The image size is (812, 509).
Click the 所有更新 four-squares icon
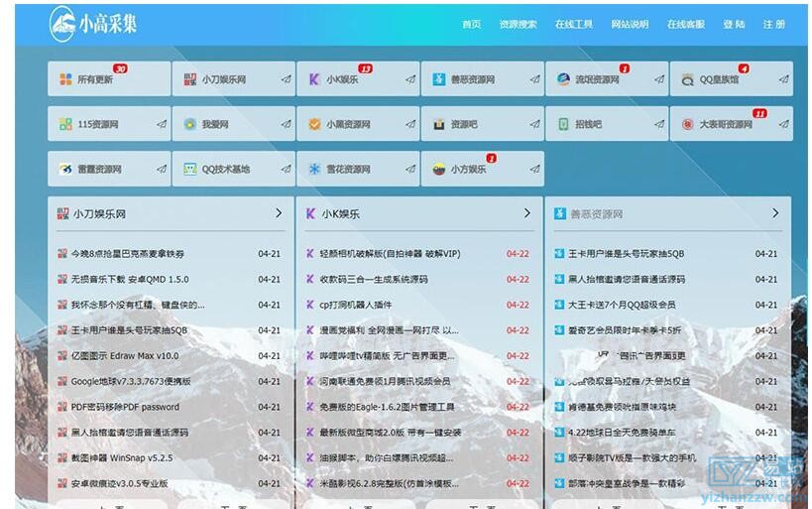point(65,79)
